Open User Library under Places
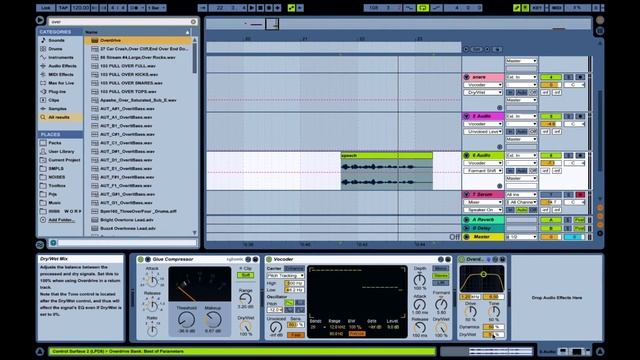The height and width of the screenshot is (360, 640). coord(61,151)
